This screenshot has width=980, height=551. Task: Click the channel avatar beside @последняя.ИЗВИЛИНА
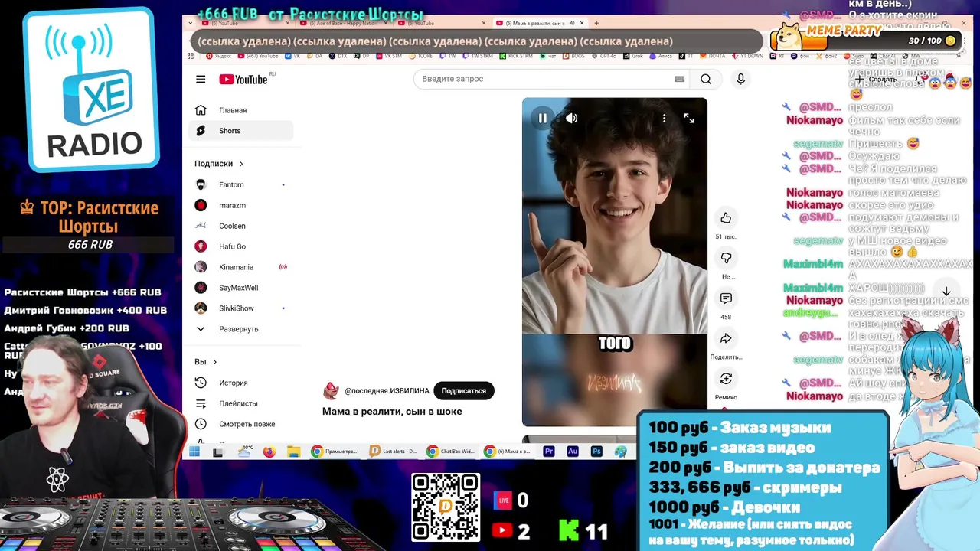(331, 390)
